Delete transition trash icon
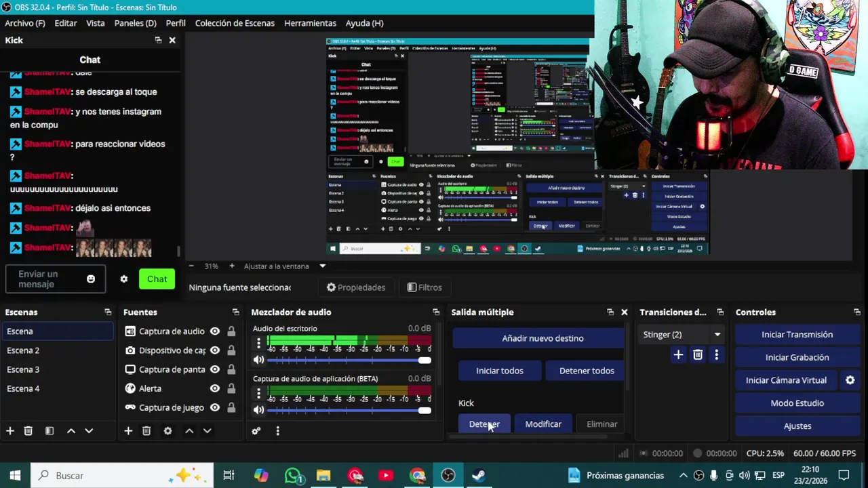This screenshot has width=868, height=488. coord(698,355)
